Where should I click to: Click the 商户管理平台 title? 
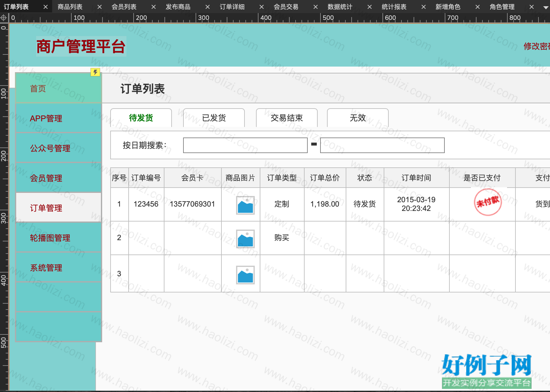tap(81, 46)
